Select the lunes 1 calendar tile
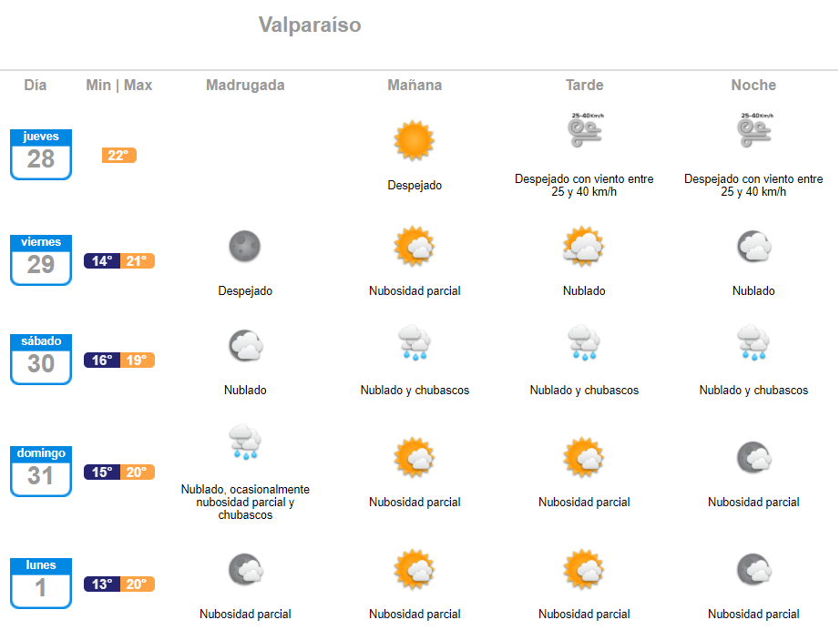Viewport: 840px width, 630px height. coord(41,583)
